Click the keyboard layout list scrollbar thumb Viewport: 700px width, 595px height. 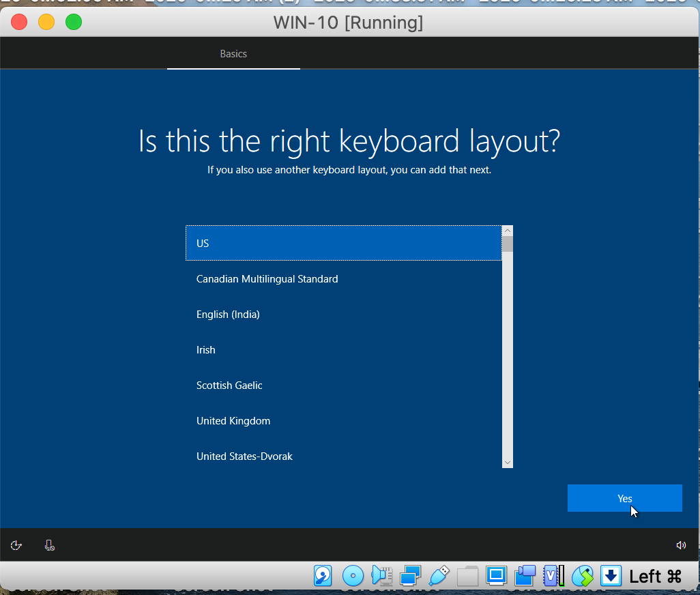(x=507, y=244)
